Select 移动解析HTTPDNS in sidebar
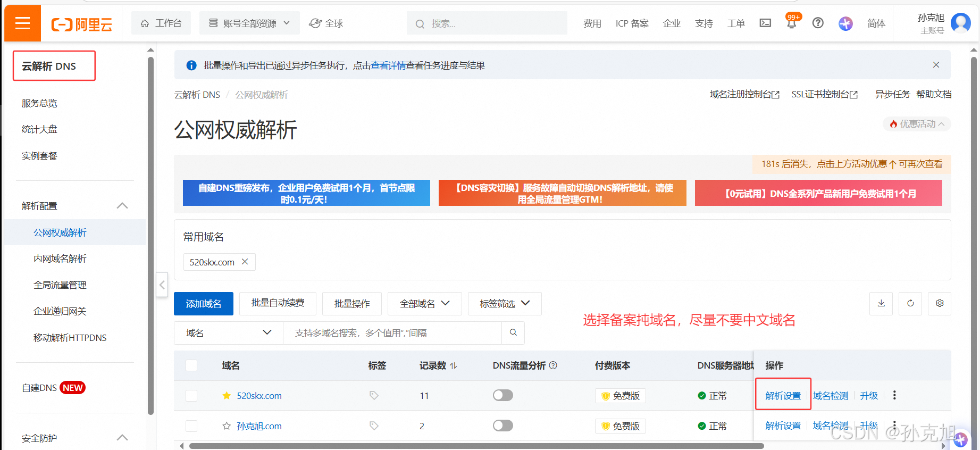The width and height of the screenshot is (980, 450). (70, 338)
